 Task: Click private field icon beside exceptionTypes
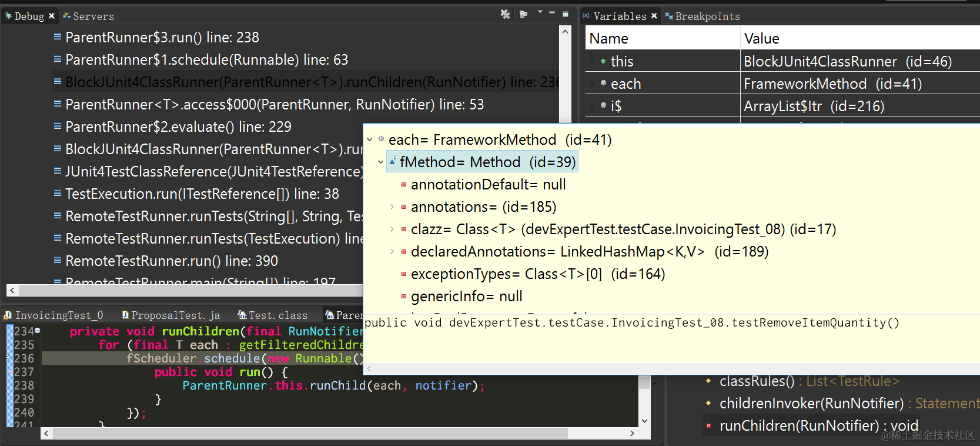click(x=403, y=274)
